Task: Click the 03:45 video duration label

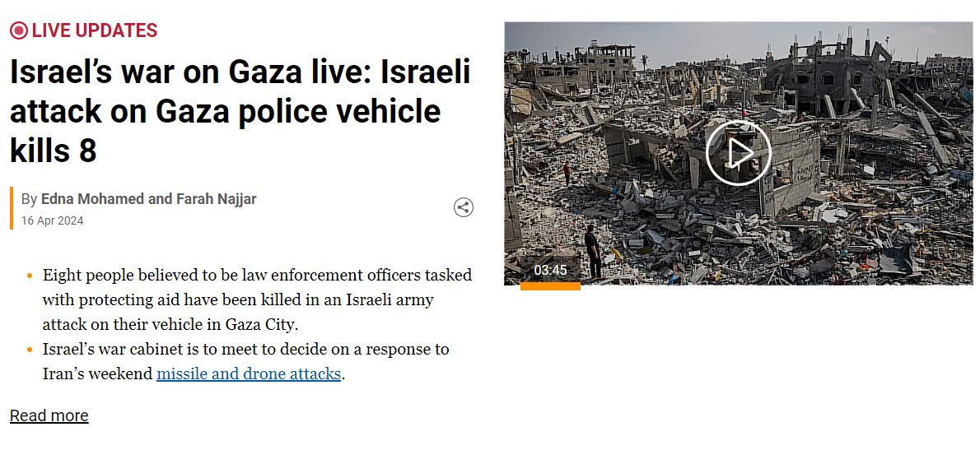Action: tap(550, 271)
